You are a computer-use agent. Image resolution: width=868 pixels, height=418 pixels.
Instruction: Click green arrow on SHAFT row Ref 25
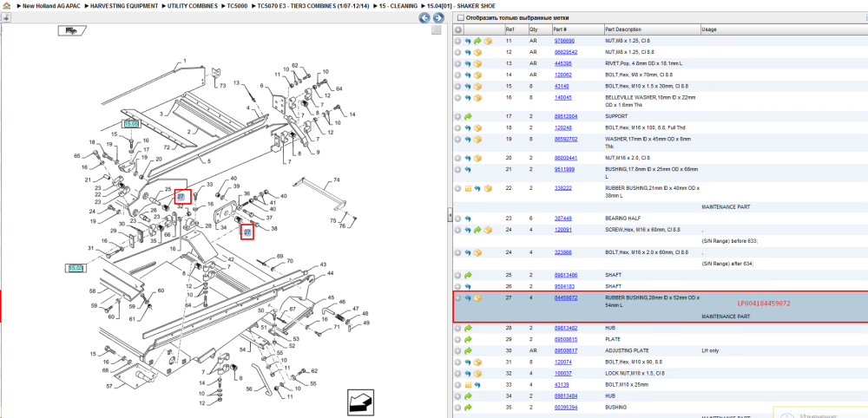point(468,275)
